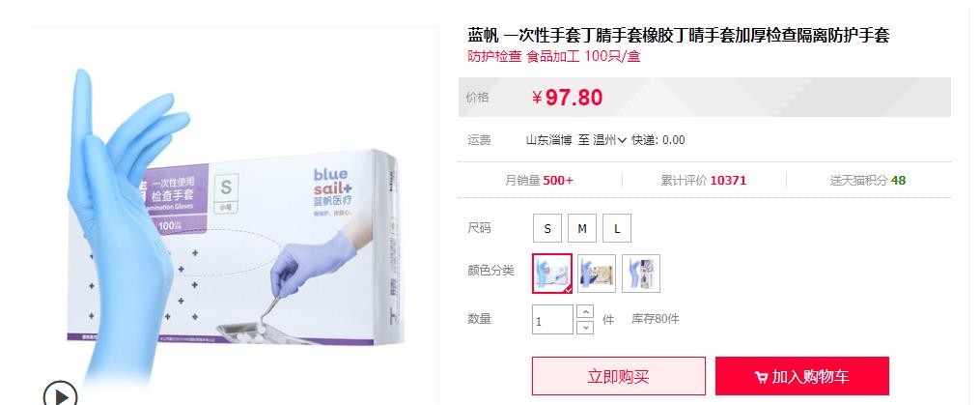
Task: Choose the first selected color thumbnail
Action: 552,274
